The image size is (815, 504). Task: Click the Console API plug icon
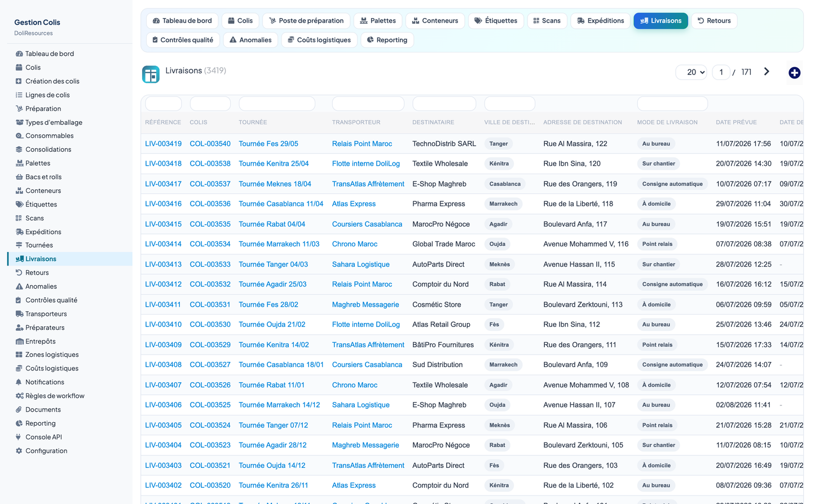19,437
